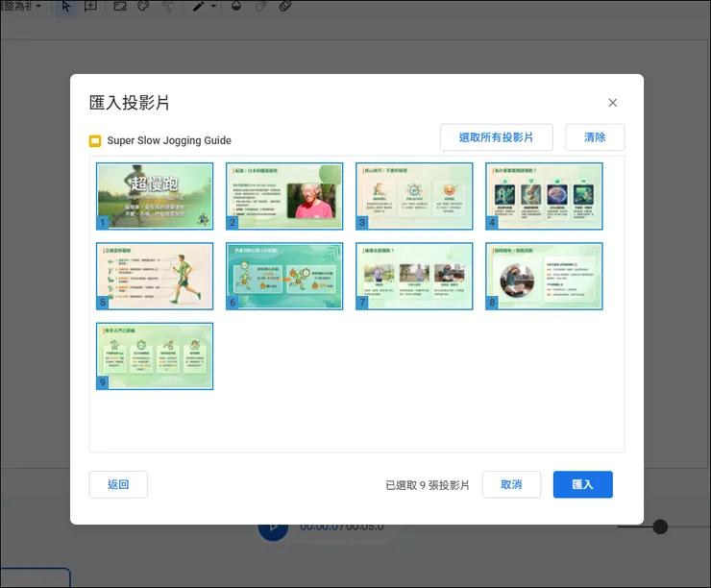
Task: Toggle slide 4 thumbnail with four dark images
Action: coord(544,196)
